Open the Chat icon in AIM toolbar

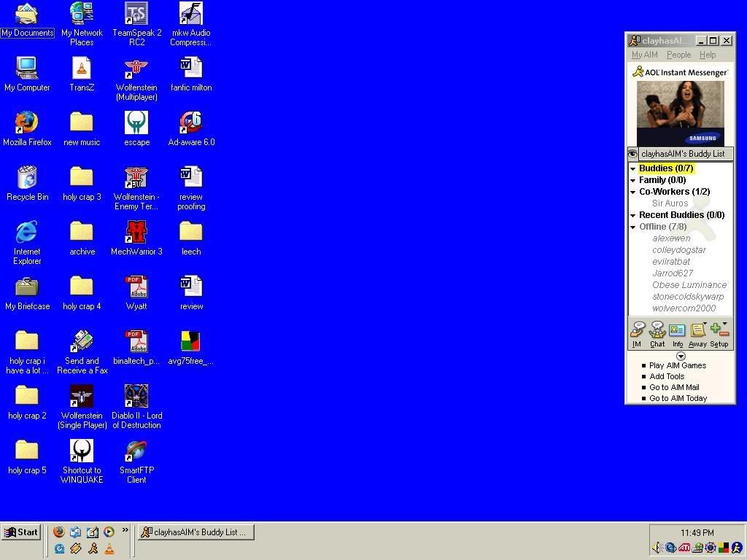coord(657,334)
